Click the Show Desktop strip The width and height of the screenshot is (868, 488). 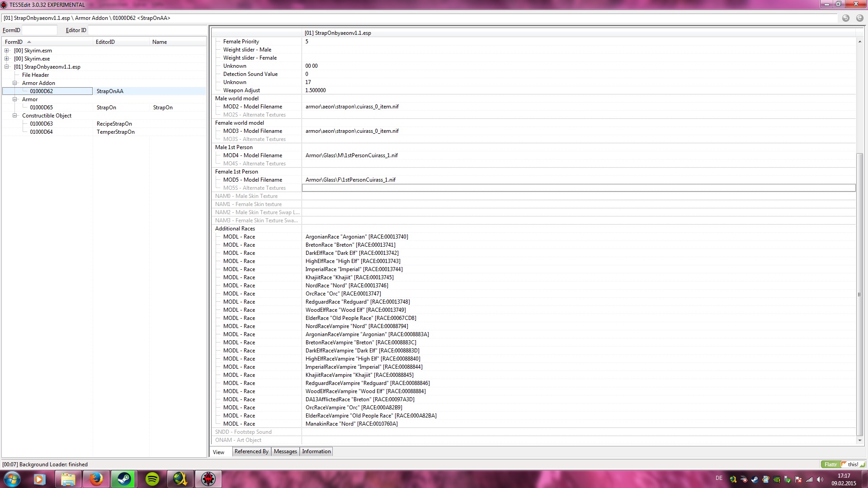pos(864,479)
